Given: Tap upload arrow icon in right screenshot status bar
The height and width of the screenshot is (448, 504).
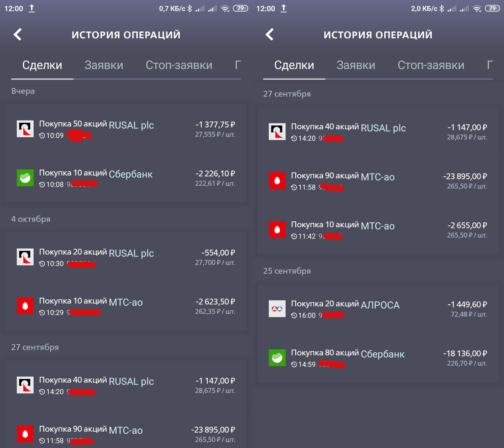Looking at the screenshot, I should (x=284, y=8).
